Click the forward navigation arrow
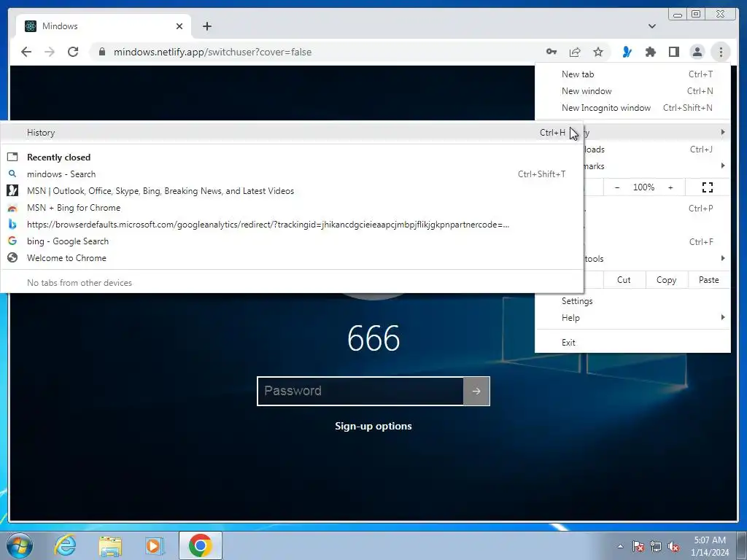Screen dimensions: 747x560 pos(50,52)
